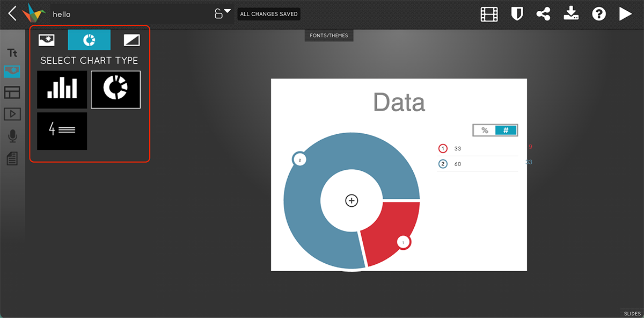Open the help menu
This screenshot has height=318, width=644.
tap(598, 13)
